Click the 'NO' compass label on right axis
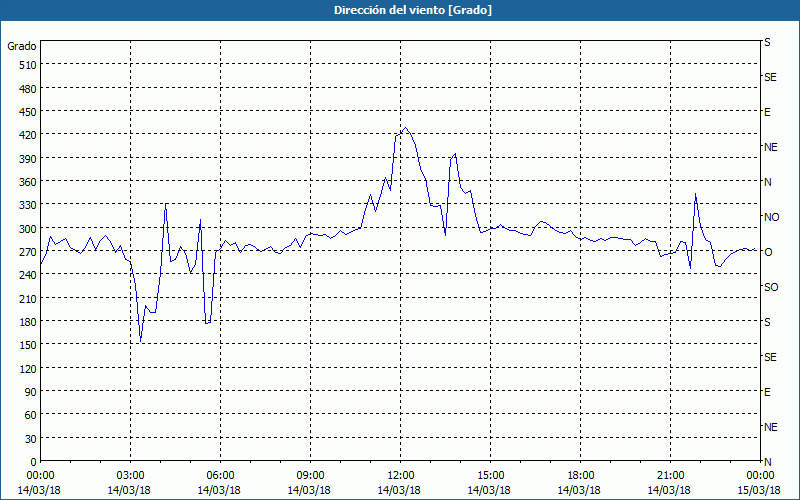 click(771, 217)
